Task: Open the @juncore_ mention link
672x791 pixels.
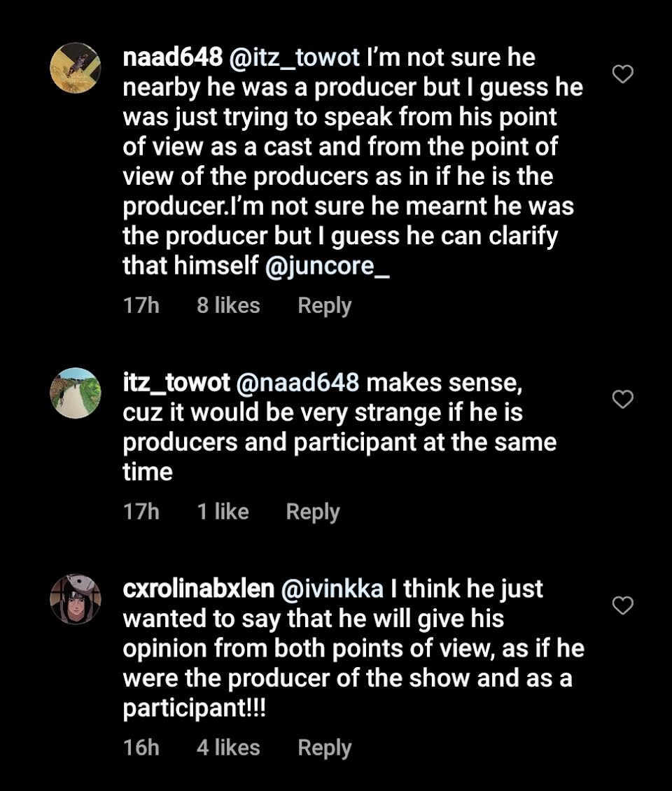Action: [327, 266]
